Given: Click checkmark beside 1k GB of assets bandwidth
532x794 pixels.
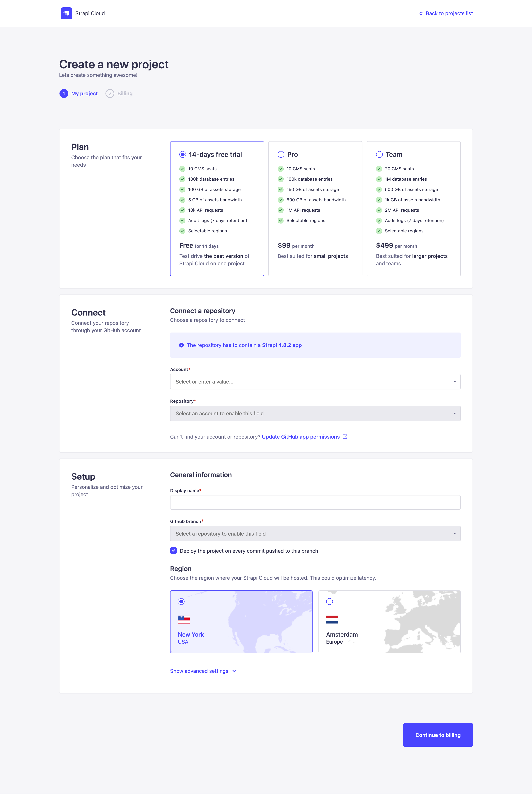Looking at the screenshot, I should click(x=379, y=200).
